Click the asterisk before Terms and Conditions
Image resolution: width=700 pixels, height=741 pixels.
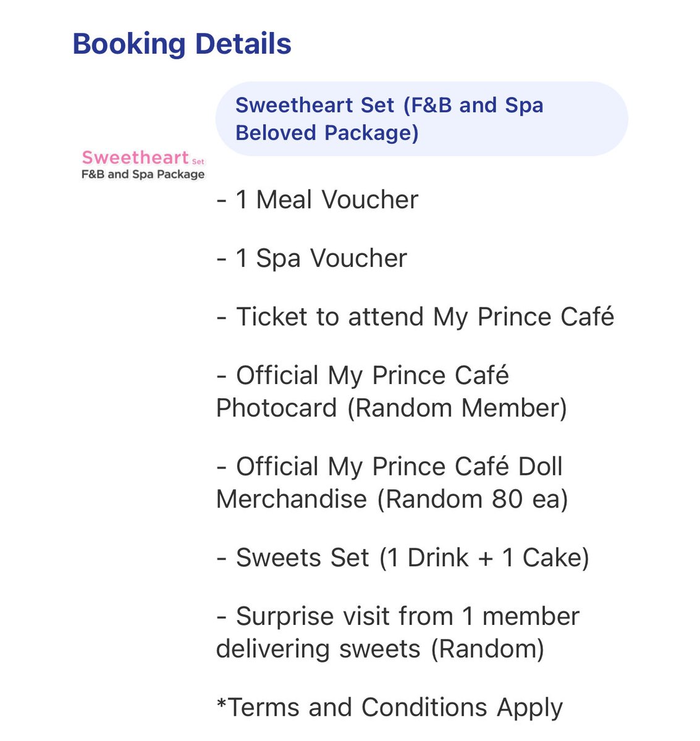tap(222, 703)
